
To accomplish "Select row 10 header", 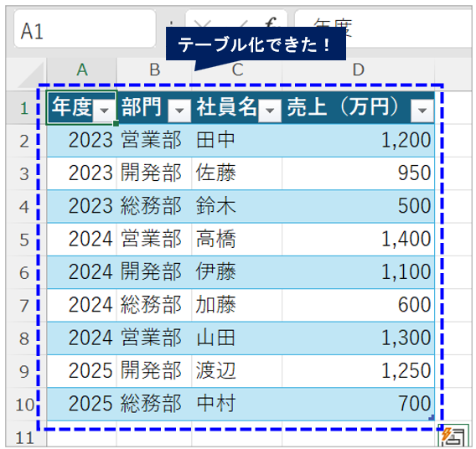I will (24, 404).
